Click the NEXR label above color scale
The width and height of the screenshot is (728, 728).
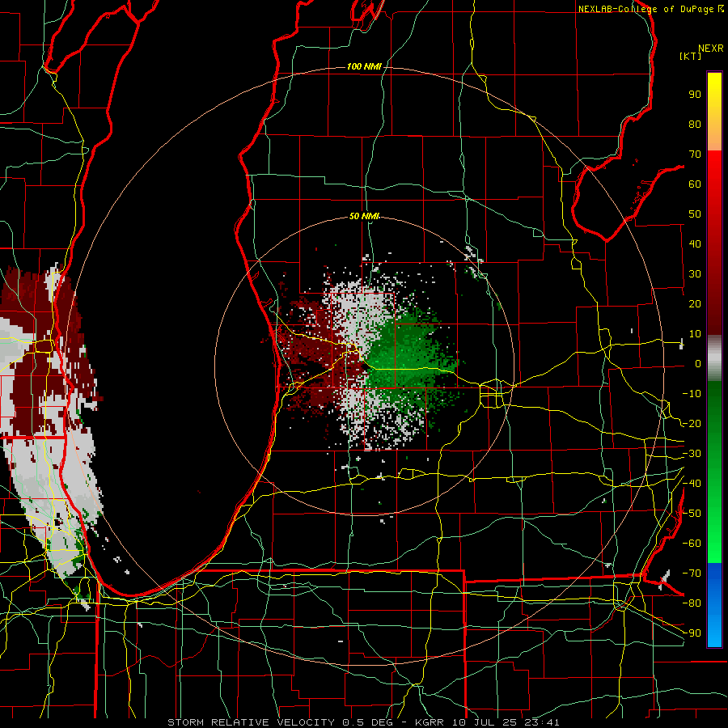[710, 49]
